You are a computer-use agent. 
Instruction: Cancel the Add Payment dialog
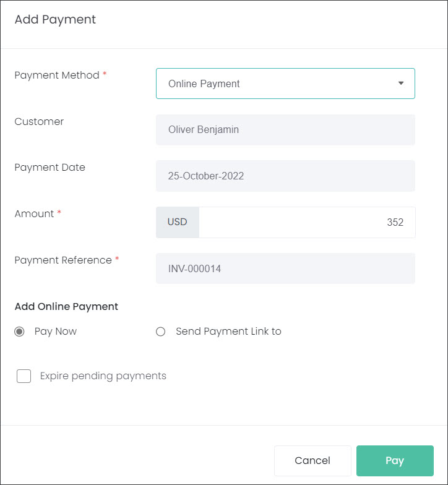312,460
